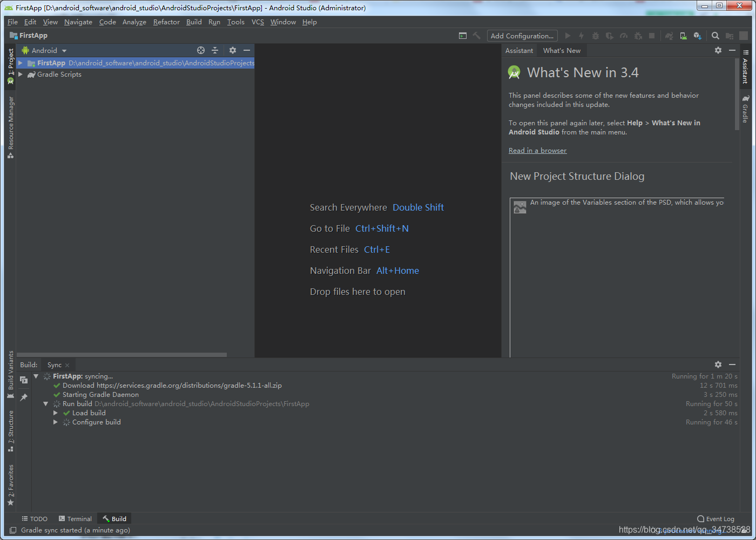Close the Sync tab in Build panel
This screenshot has height=540, width=756.
point(67,366)
